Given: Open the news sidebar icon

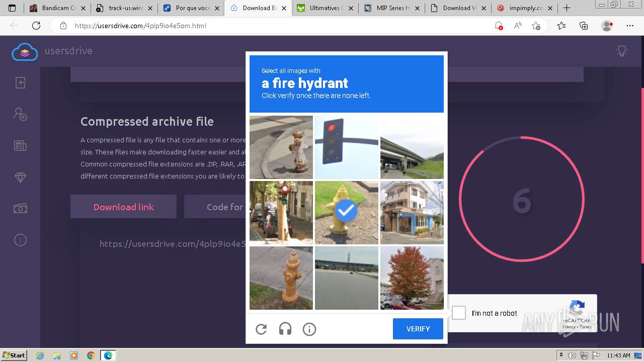Looking at the screenshot, I should pyautogui.click(x=20, y=146).
